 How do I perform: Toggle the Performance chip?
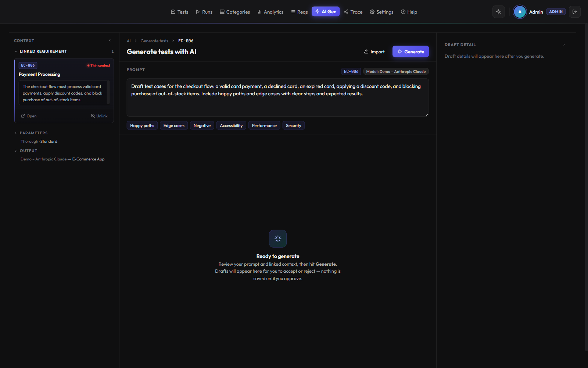[264, 125]
